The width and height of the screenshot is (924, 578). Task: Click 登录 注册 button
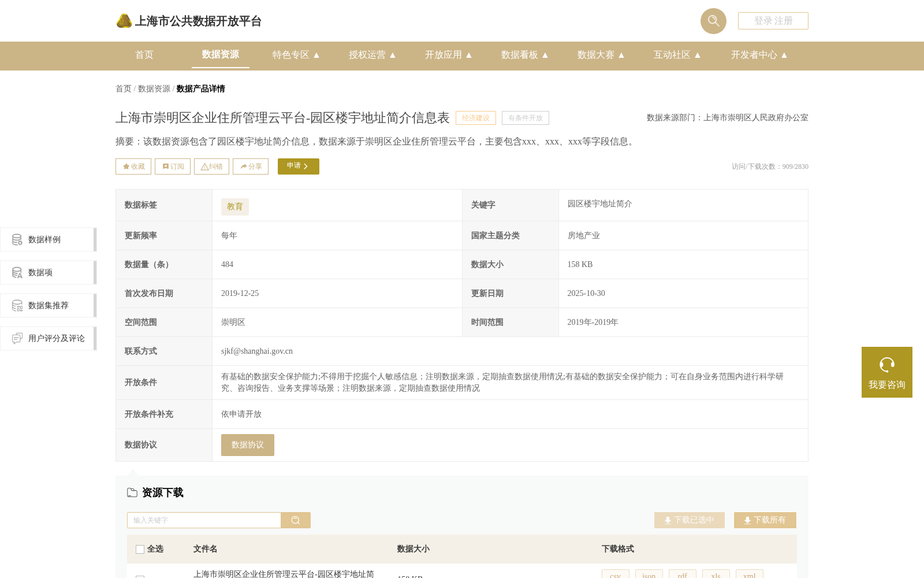(773, 21)
